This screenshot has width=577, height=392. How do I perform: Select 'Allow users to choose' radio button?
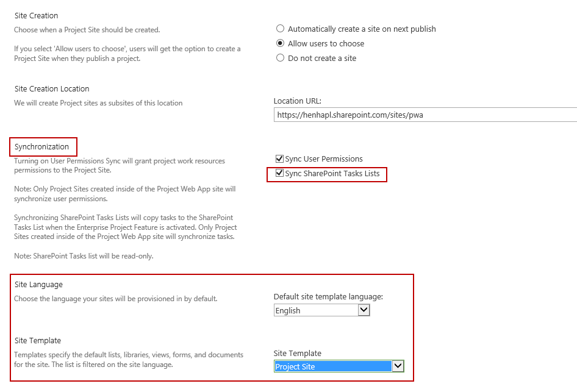(280, 43)
